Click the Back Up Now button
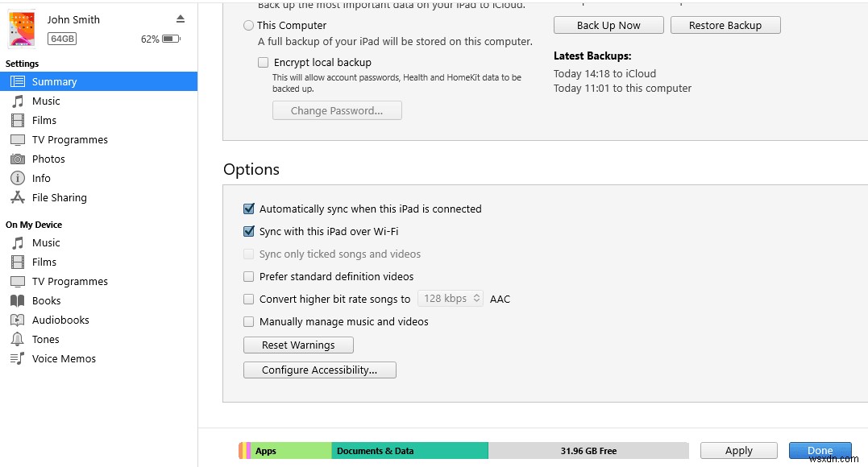This screenshot has height=467, width=868. (608, 25)
